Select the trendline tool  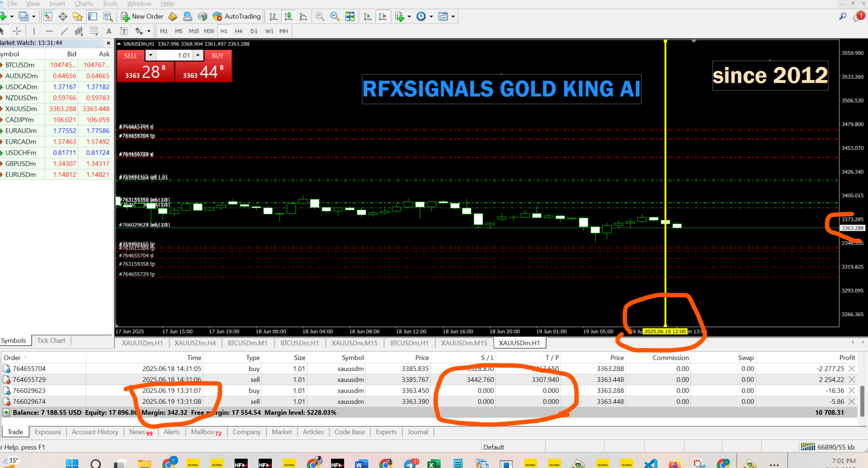[x=64, y=31]
